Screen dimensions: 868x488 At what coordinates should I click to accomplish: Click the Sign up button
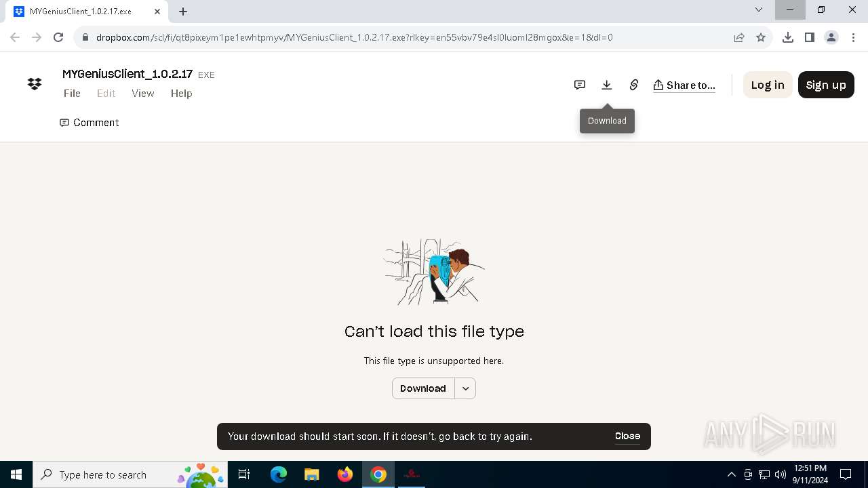pyautogui.click(x=826, y=85)
